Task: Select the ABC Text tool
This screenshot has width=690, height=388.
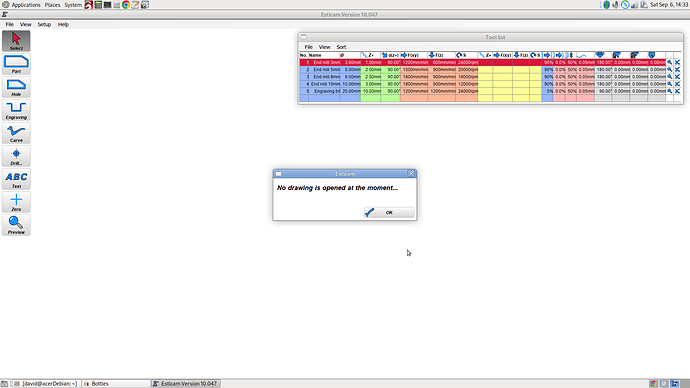Action: [x=16, y=179]
